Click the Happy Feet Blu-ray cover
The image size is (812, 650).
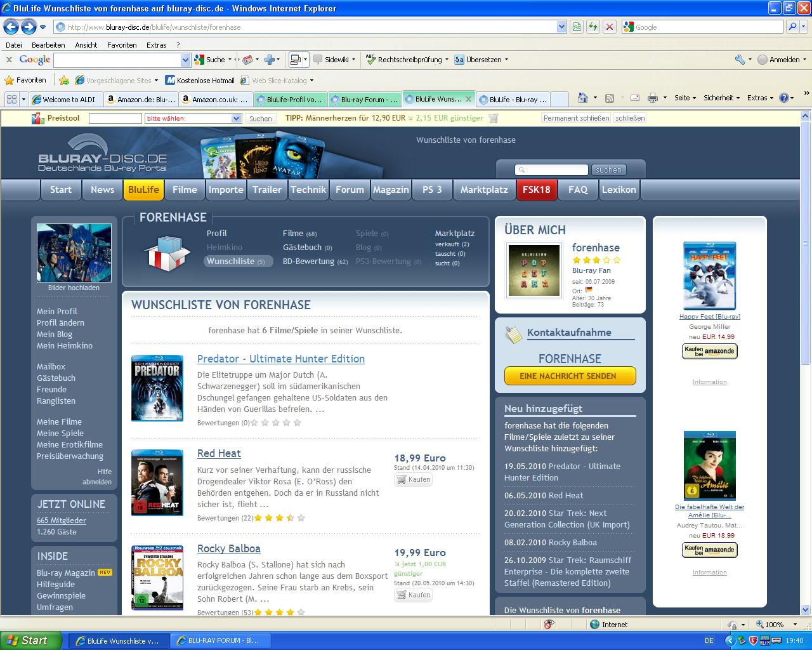pos(709,276)
